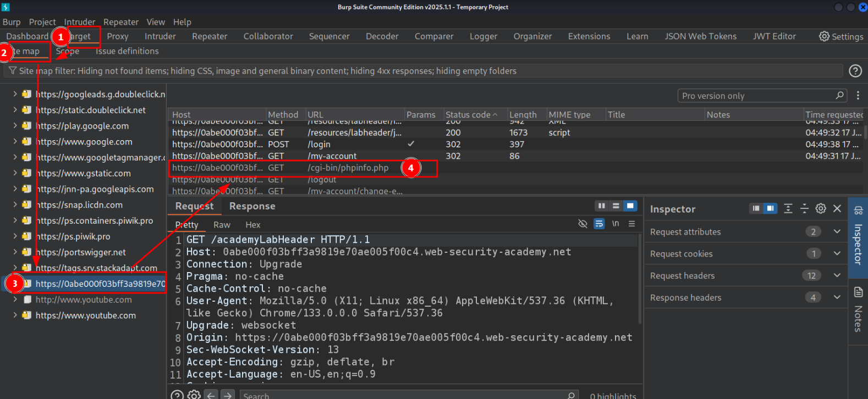Select the /my-account 302 request row
The image size is (868, 399).
(515, 156)
